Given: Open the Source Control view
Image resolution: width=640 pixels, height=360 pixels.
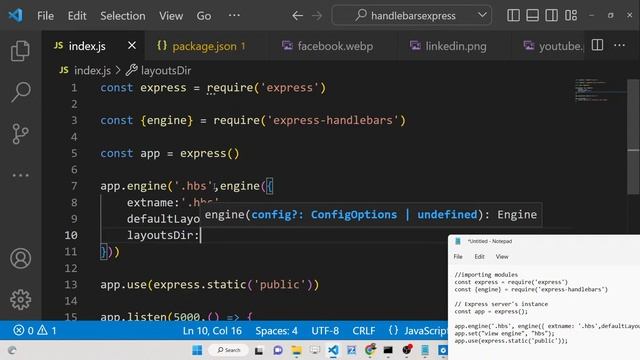Looking at the screenshot, I should 20,133.
